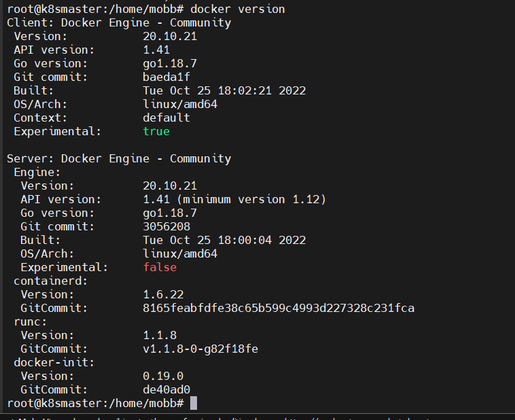This screenshot has height=420, width=515.
Task: Click '1.41 (minimum version 1.12)' API version text
Action: tap(234, 199)
